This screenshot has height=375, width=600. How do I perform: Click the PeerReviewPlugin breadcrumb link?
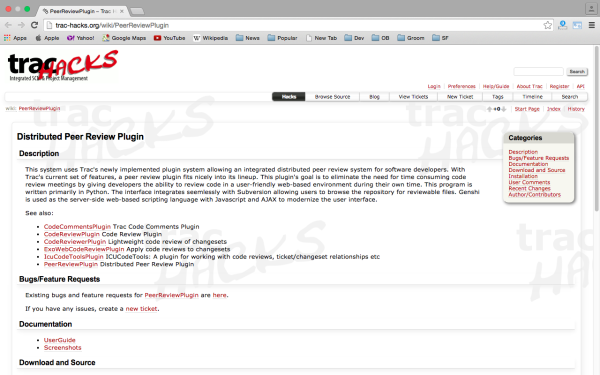pyautogui.click(x=39, y=109)
